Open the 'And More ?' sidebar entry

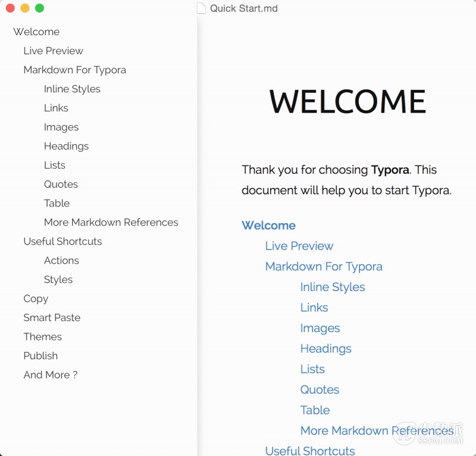[x=50, y=374]
